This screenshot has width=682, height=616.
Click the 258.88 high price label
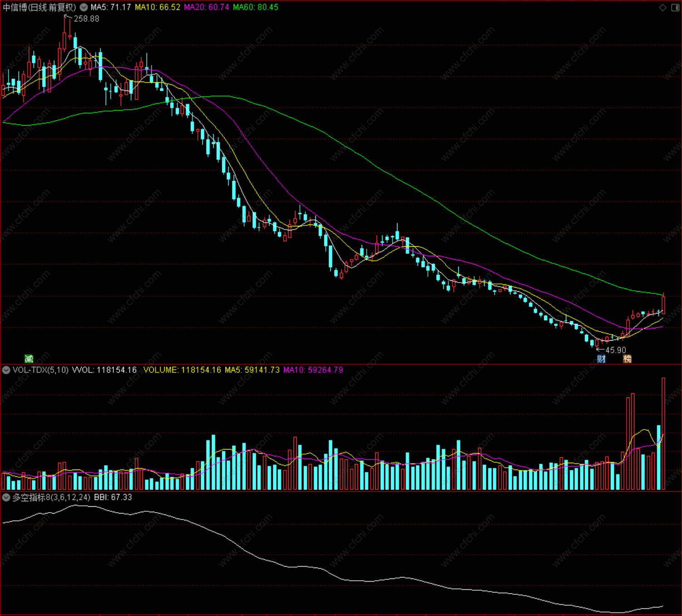pos(86,19)
